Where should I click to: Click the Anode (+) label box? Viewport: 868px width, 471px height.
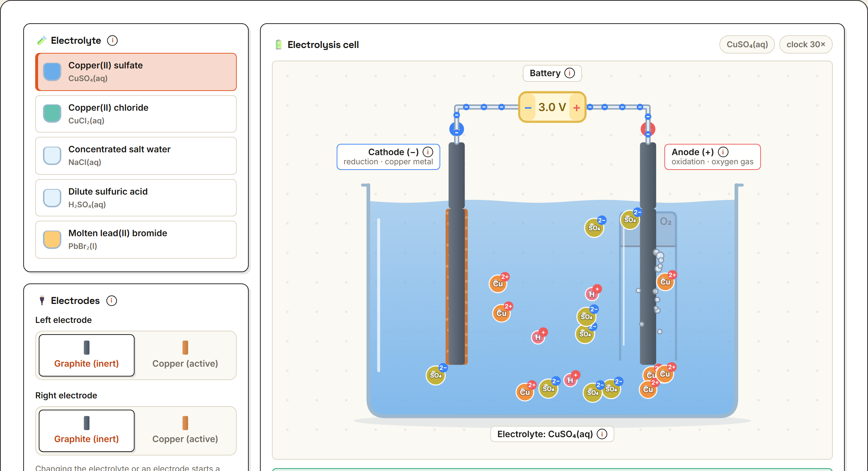713,157
